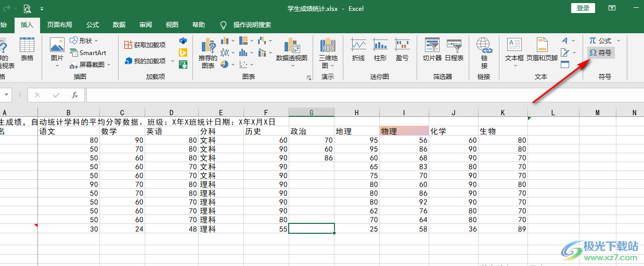
Task: Click the 公式 equation button in 符号 group
Action: [x=600, y=41]
